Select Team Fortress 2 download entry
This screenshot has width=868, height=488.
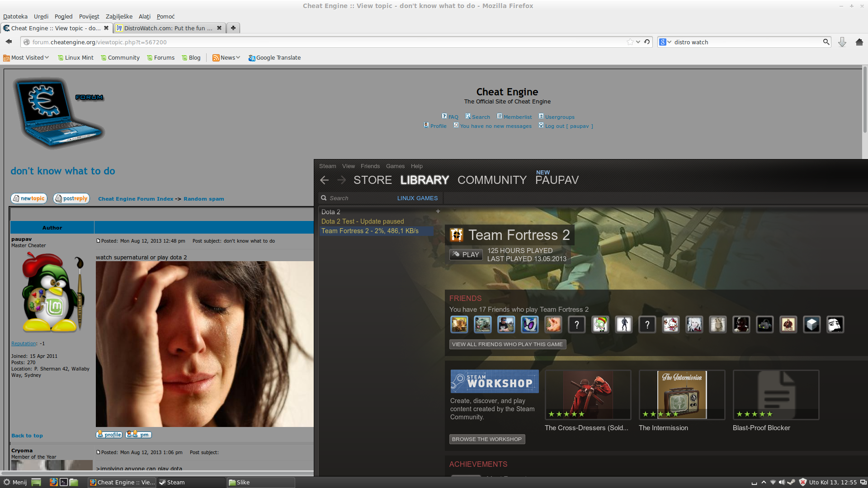point(376,231)
